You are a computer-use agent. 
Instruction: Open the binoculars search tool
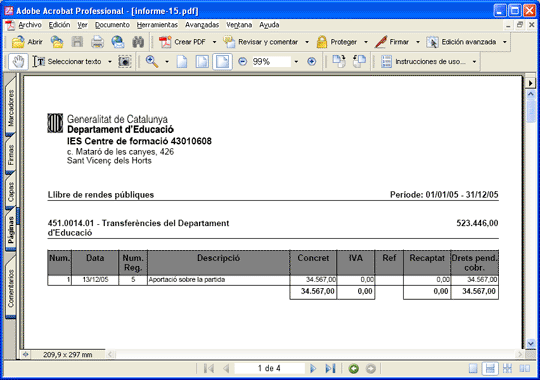(x=138, y=42)
